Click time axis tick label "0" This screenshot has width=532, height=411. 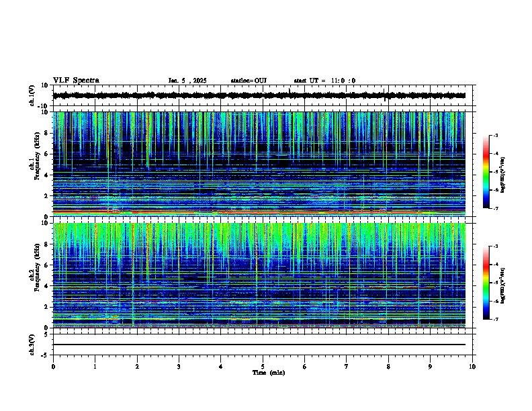[x=53, y=367]
